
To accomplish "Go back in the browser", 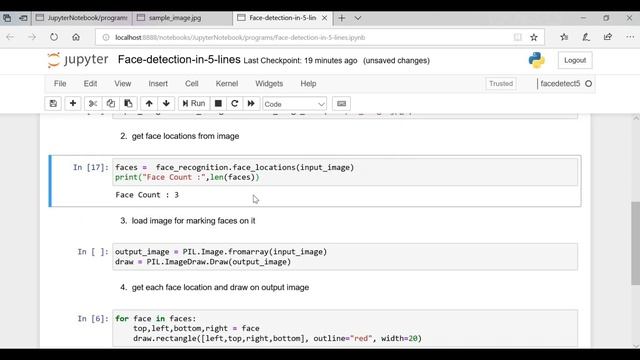I will pyautogui.click(x=10, y=37).
